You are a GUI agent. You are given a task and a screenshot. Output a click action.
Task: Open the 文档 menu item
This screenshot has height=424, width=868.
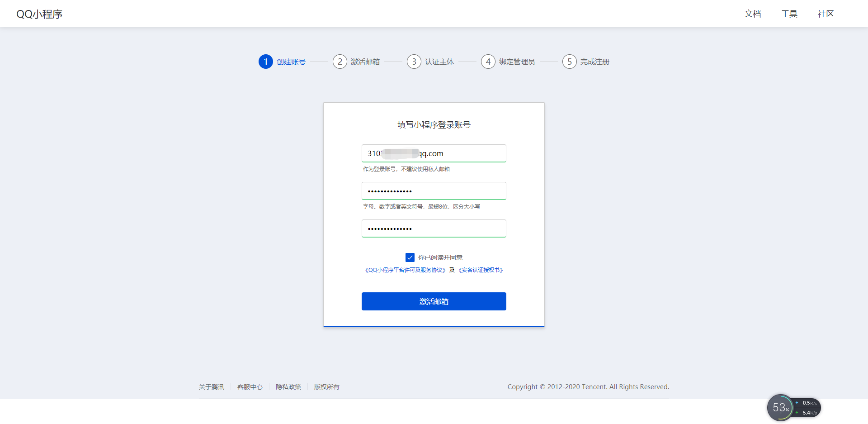click(x=753, y=14)
